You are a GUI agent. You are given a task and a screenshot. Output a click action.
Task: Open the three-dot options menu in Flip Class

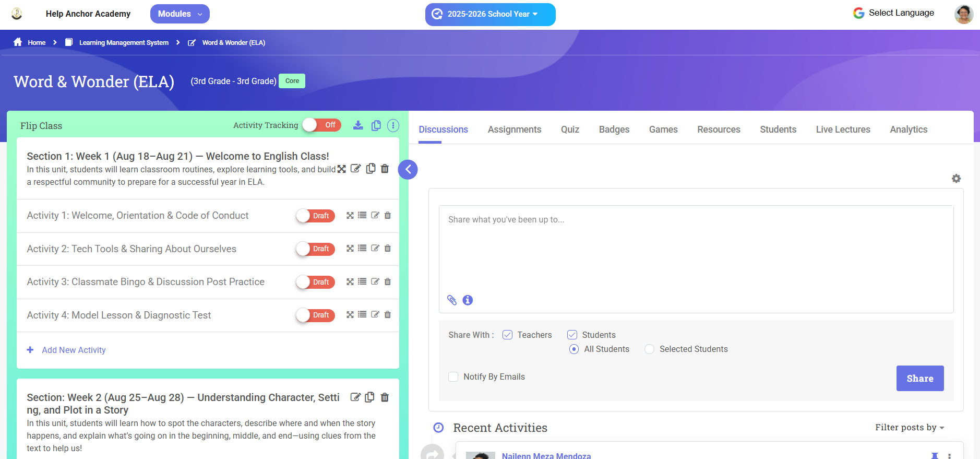click(393, 125)
